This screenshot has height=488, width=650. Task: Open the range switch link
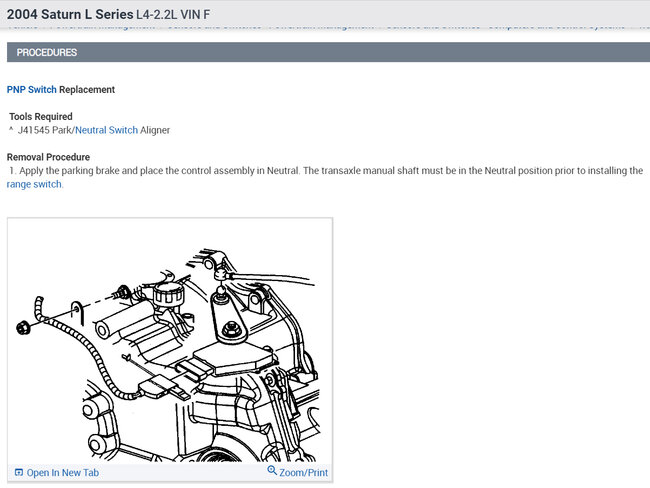tap(34, 184)
